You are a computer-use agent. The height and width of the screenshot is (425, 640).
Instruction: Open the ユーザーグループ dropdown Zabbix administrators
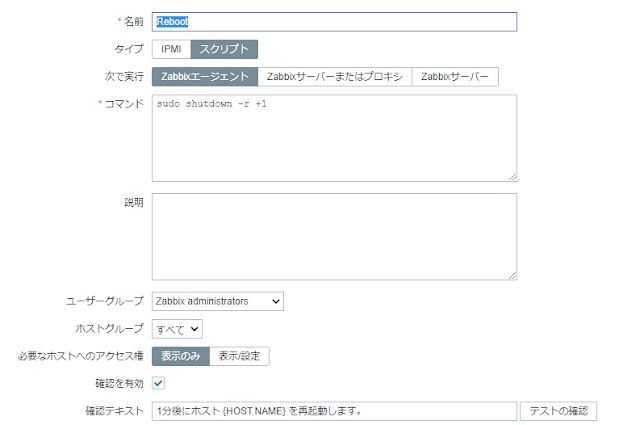click(218, 301)
